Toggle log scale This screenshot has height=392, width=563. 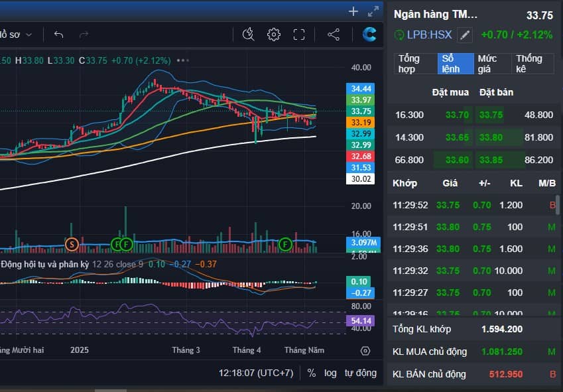pyautogui.click(x=330, y=373)
